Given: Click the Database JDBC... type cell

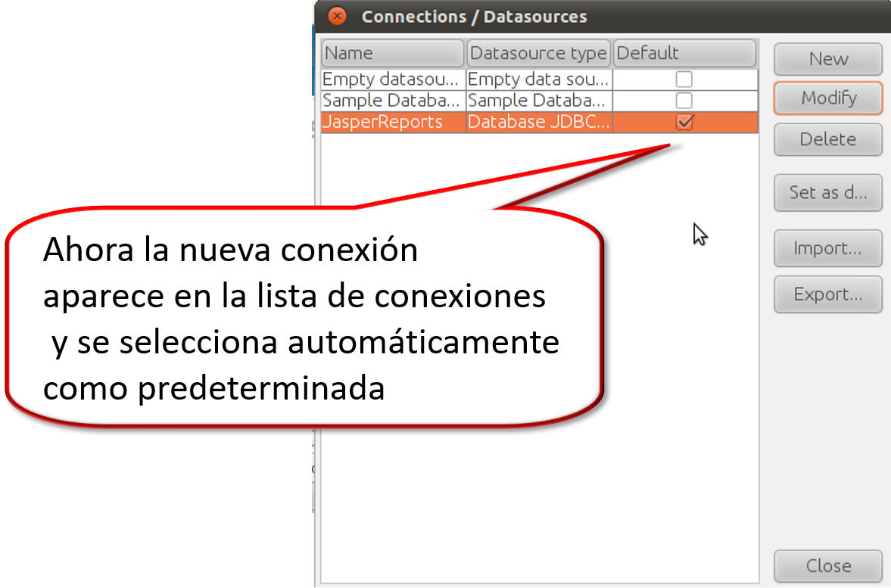Looking at the screenshot, I should [x=539, y=122].
